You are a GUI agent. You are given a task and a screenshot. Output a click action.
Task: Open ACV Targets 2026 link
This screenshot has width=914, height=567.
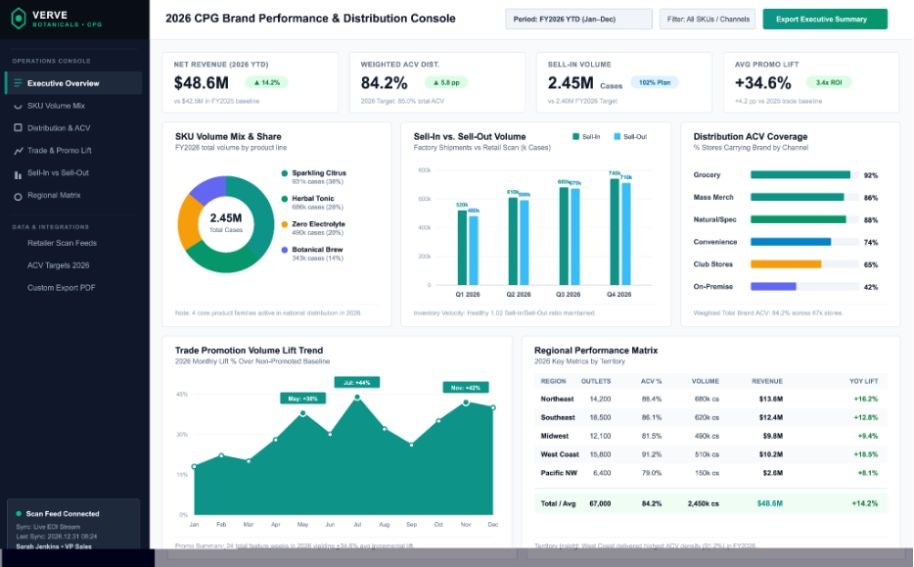click(58, 265)
